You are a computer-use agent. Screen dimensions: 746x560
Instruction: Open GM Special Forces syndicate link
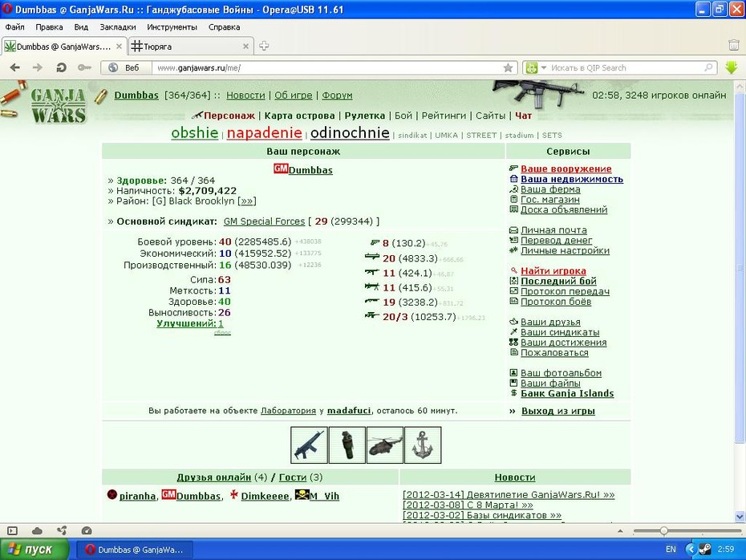[x=264, y=221]
